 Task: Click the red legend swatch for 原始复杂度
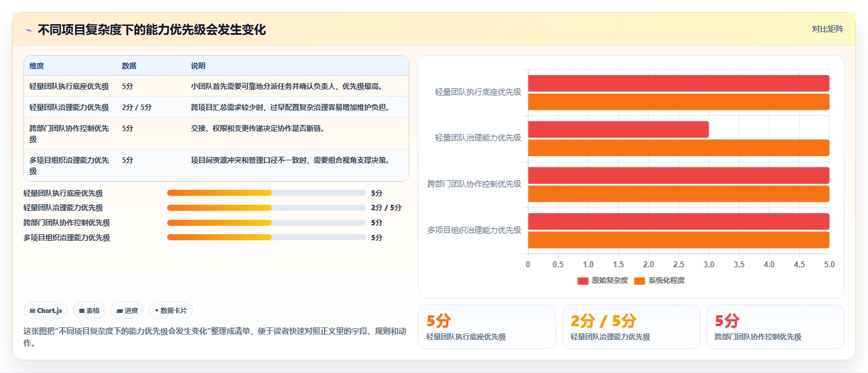coord(582,281)
